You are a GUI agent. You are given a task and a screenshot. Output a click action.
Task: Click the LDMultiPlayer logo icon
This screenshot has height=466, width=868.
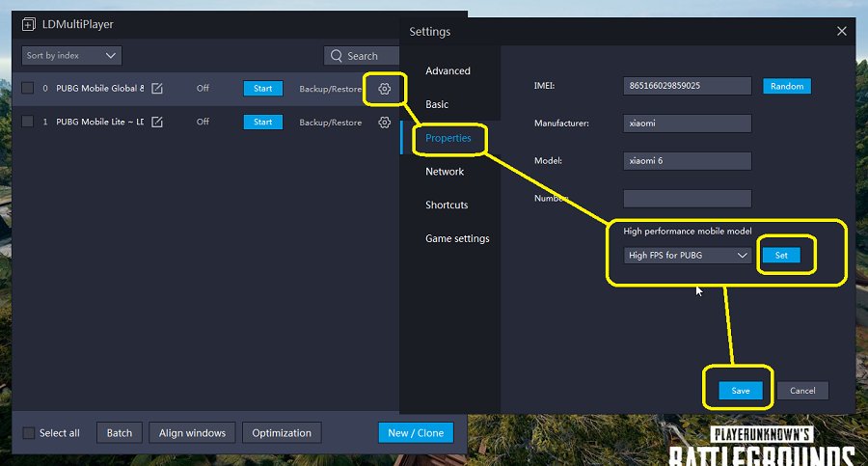coord(28,24)
